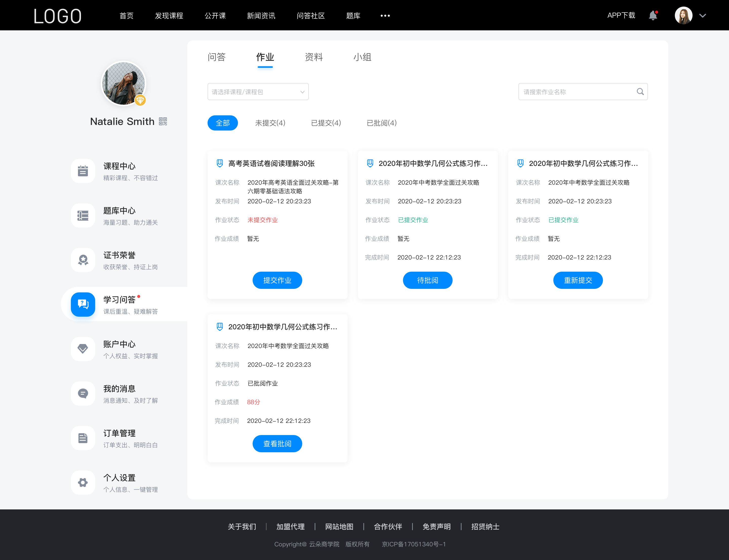The image size is (729, 560).
Task: Switch to 资料 tab
Action: (x=314, y=57)
